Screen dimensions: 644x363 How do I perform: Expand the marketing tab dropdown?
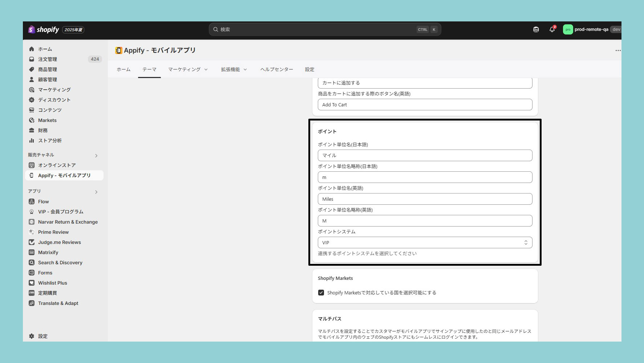(x=206, y=69)
